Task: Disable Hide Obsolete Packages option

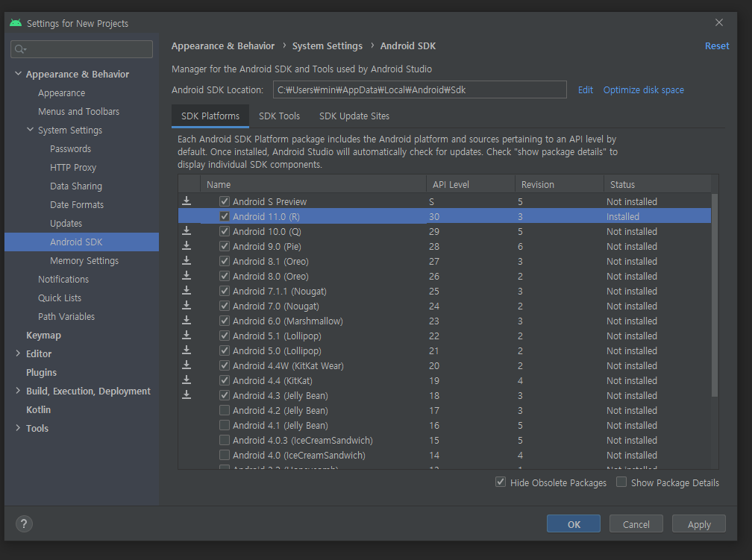Action: [501, 482]
